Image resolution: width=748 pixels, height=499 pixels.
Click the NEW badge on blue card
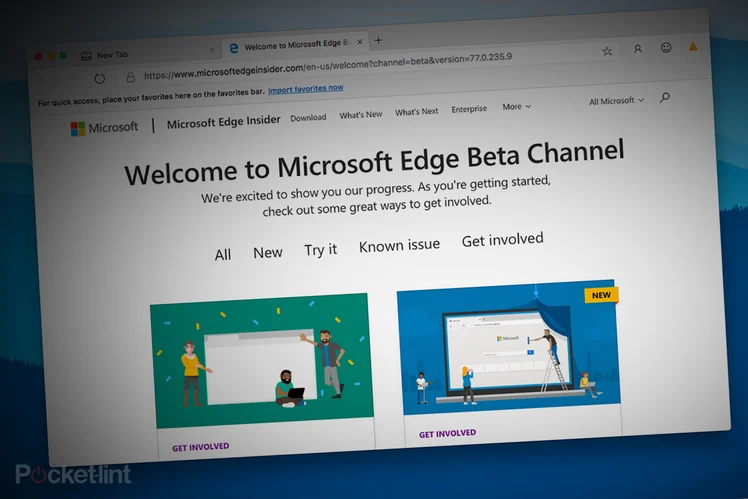tap(601, 295)
